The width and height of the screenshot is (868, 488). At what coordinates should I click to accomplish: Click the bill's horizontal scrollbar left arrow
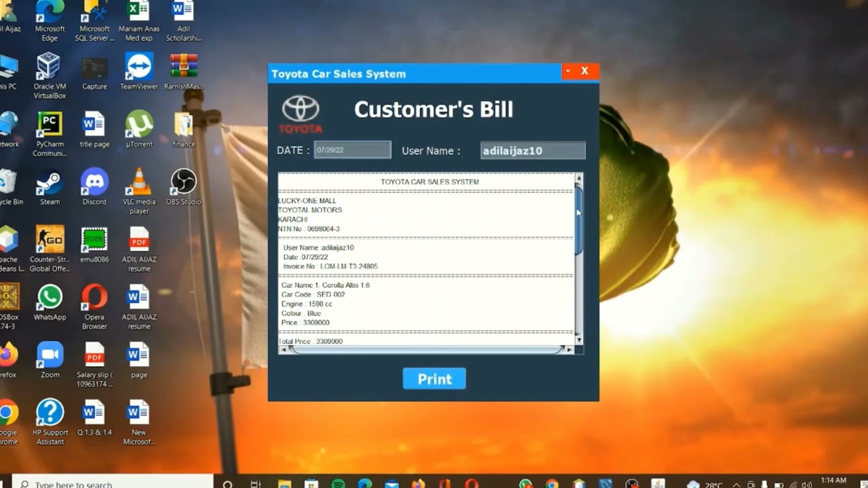283,350
